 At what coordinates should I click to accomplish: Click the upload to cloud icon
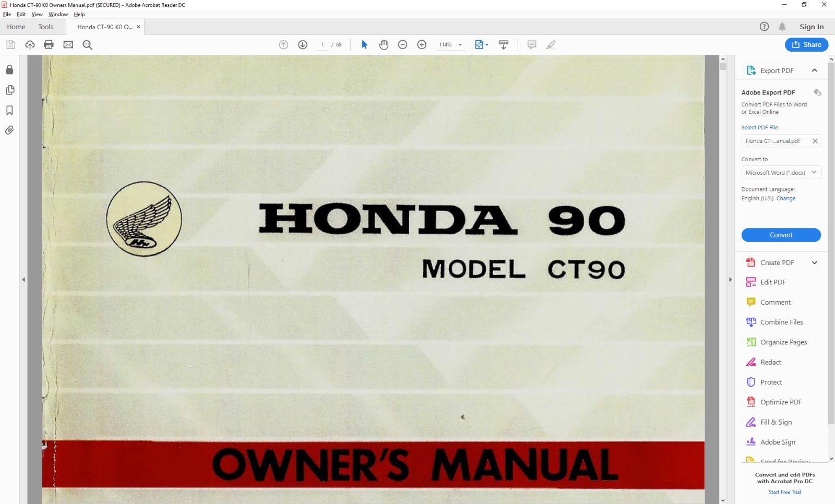coord(30,45)
